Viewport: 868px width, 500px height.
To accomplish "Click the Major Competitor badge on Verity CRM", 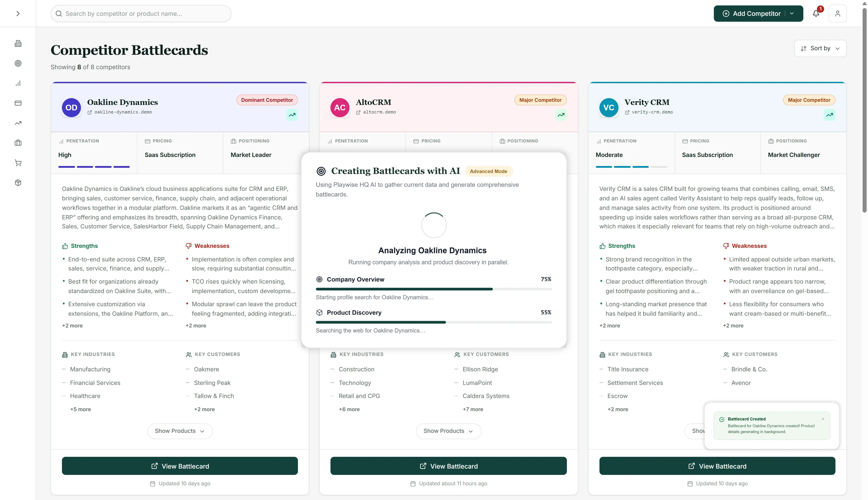I will coord(809,100).
